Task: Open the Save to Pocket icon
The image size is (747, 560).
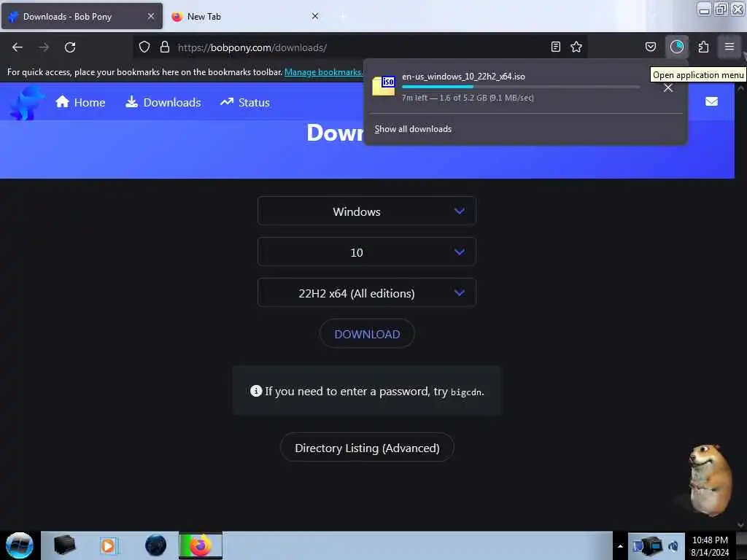Action: click(x=651, y=47)
